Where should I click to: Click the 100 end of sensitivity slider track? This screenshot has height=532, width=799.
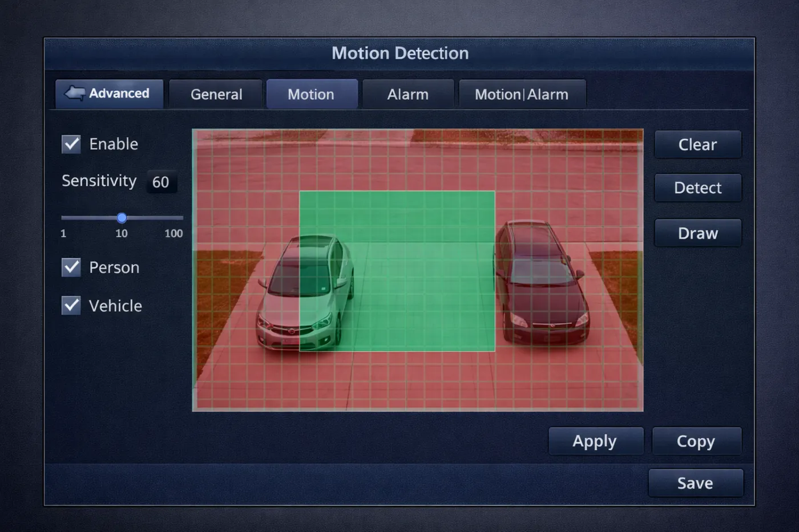[x=180, y=218]
